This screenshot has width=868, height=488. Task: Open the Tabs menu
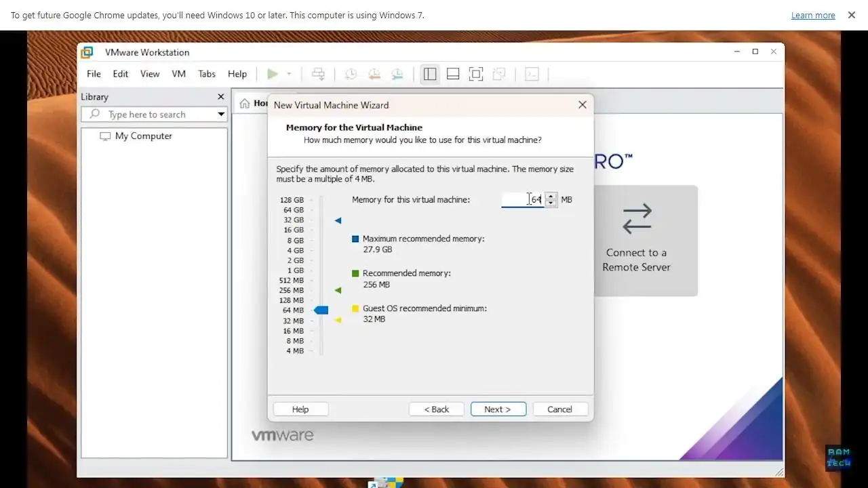pyautogui.click(x=207, y=74)
